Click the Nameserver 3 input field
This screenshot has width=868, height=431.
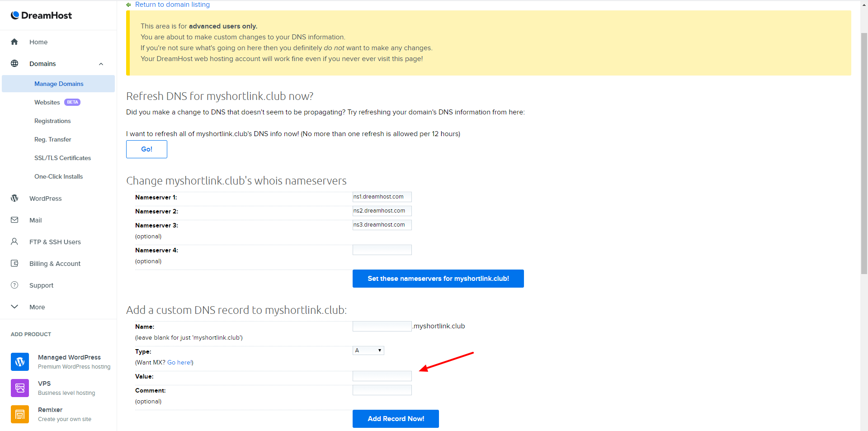click(382, 225)
